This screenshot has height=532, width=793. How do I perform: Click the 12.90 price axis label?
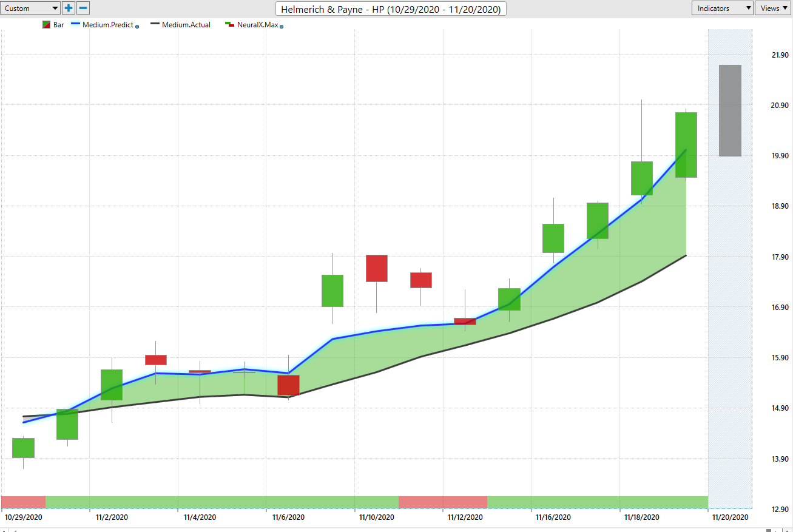pos(780,510)
